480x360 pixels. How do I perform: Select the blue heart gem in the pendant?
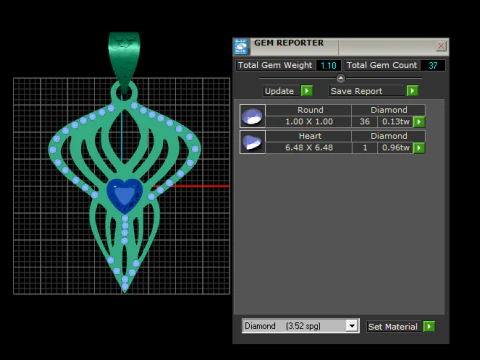pyautogui.click(x=125, y=195)
